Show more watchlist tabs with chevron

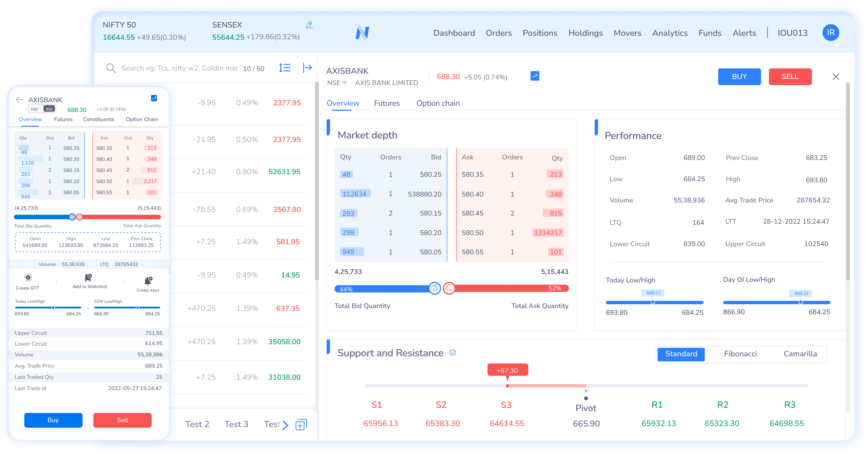coord(285,425)
